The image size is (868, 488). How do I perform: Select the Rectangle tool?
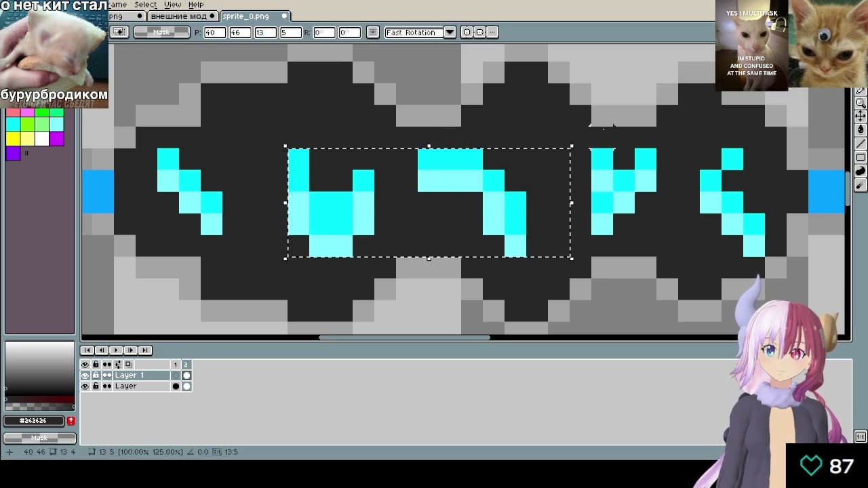[861, 157]
